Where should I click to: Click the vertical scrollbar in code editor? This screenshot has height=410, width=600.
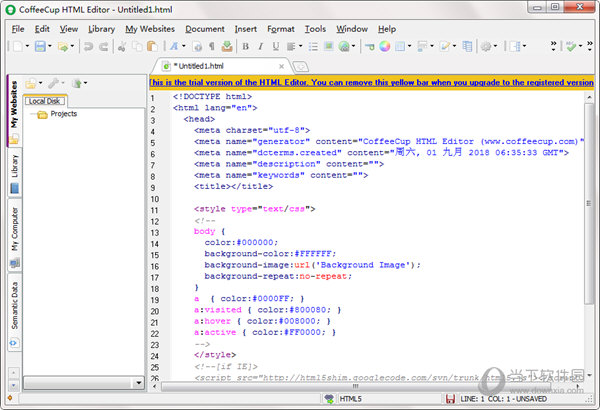point(589,203)
